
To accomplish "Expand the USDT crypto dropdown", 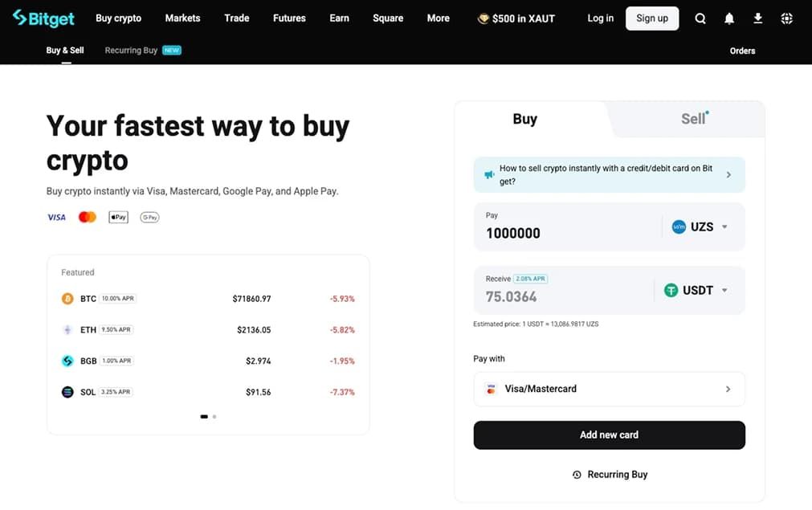I will click(x=696, y=291).
